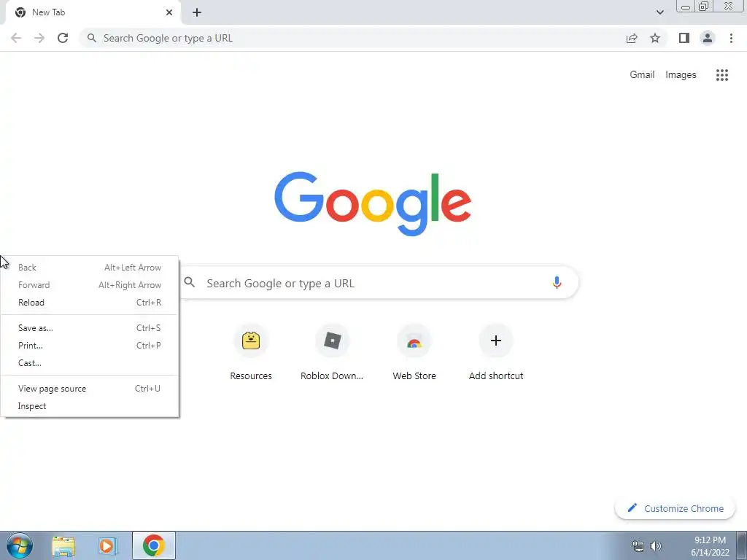Open the Google apps grid

(722, 75)
